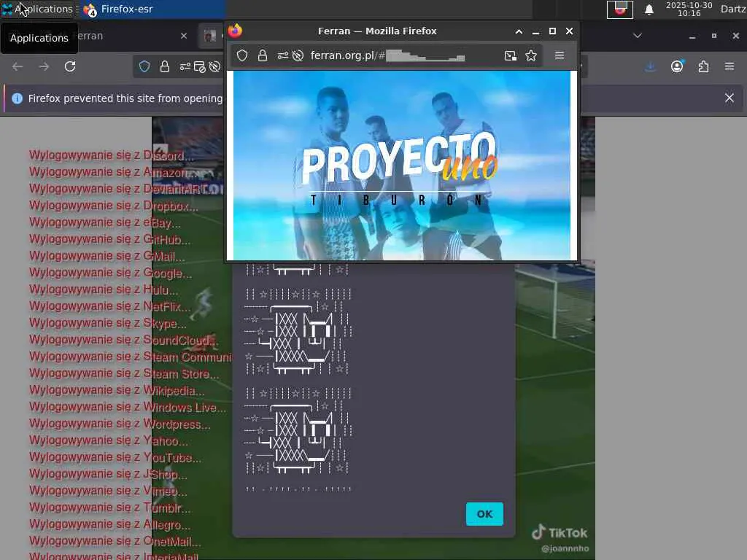The width and height of the screenshot is (747, 560).
Task: Click 'Wylogowywanie się z Tumblr...' text
Action: [x=109, y=508]
